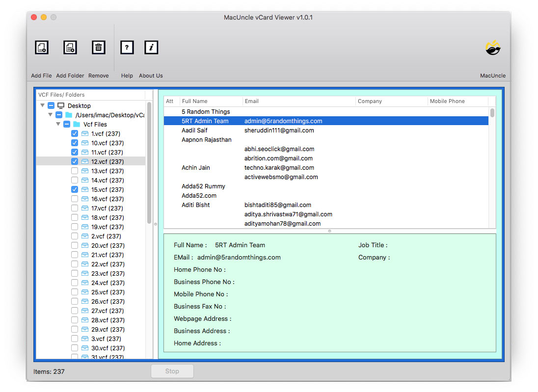Click the contact list vertical scrollbar
Viewport: 538px width, 392px height.
(492, 113)
